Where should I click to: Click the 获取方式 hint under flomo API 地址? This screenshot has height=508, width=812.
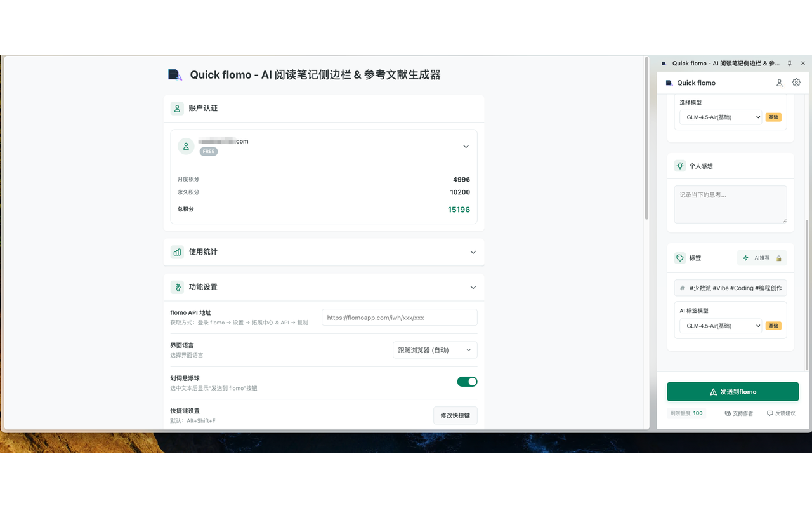point(239,323)
